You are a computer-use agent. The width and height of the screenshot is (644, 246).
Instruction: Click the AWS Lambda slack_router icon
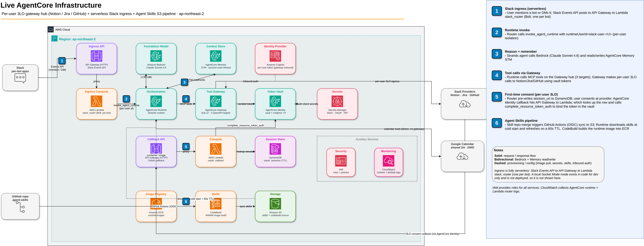tap(97, 101)
